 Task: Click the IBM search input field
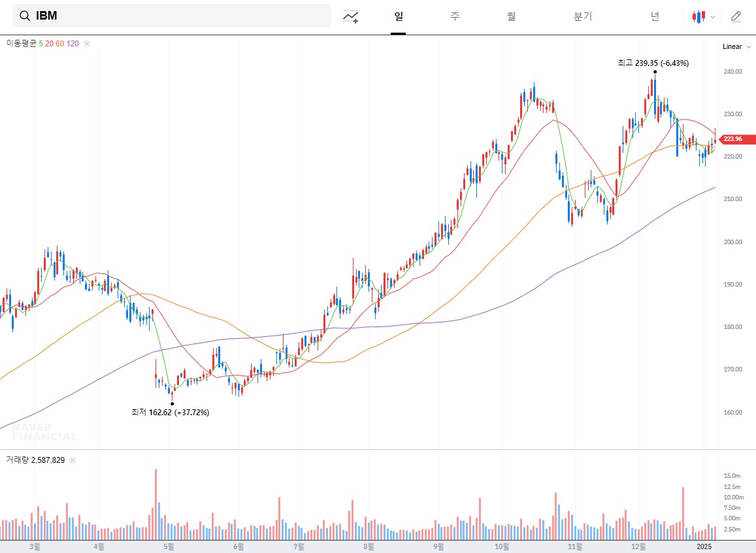click(x=172, y=16)
